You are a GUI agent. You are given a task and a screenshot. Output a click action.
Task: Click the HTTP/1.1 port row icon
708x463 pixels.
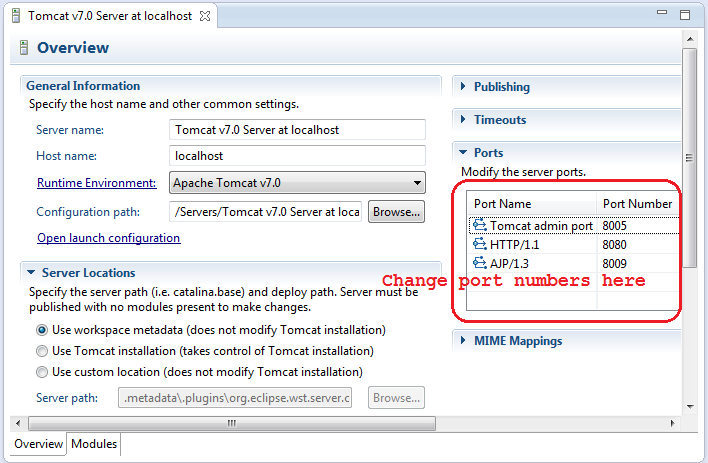480,244
